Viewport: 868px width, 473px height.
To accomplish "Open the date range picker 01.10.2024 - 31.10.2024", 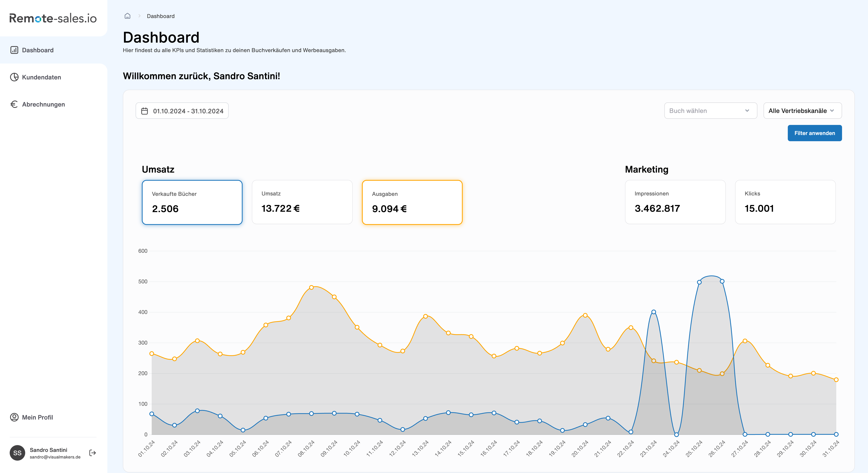I will pyautogui.click(x=188, y=111).
